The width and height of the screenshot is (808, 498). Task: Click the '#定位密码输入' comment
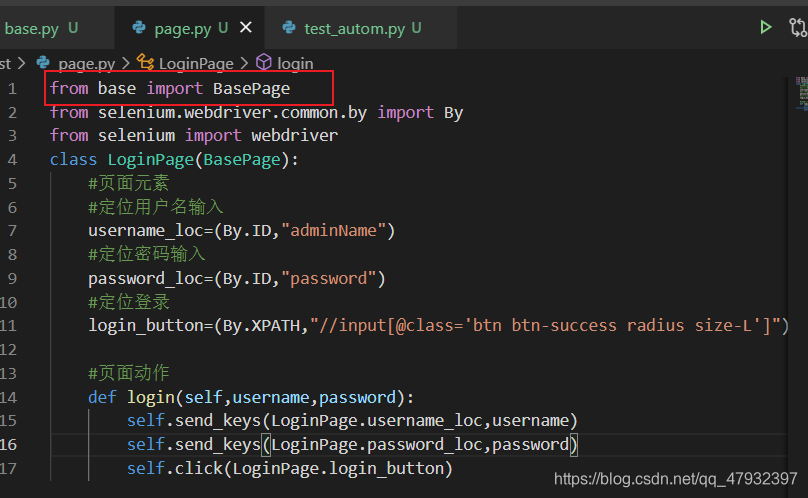[146, 254]
